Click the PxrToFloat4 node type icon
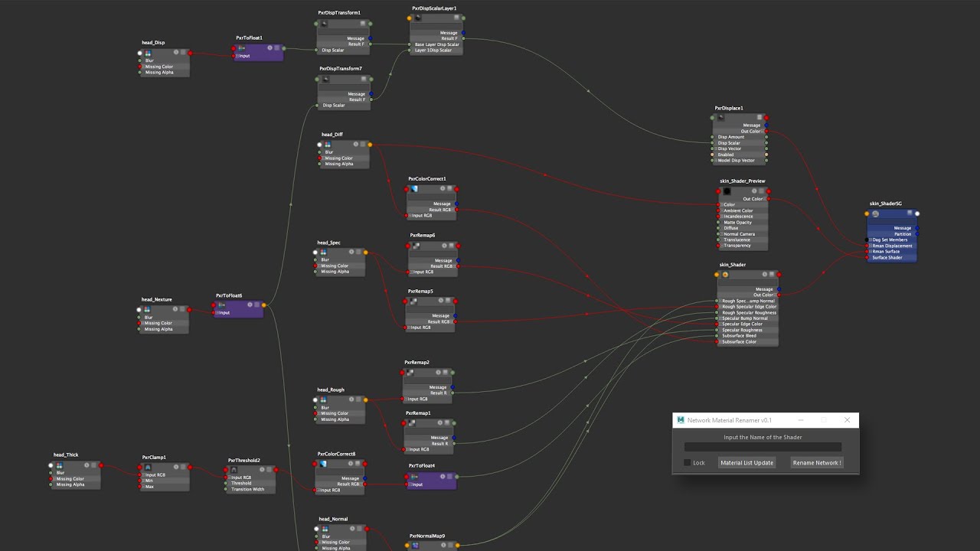Viewport: 980px width, 551px height. click(x=414, y=476)
